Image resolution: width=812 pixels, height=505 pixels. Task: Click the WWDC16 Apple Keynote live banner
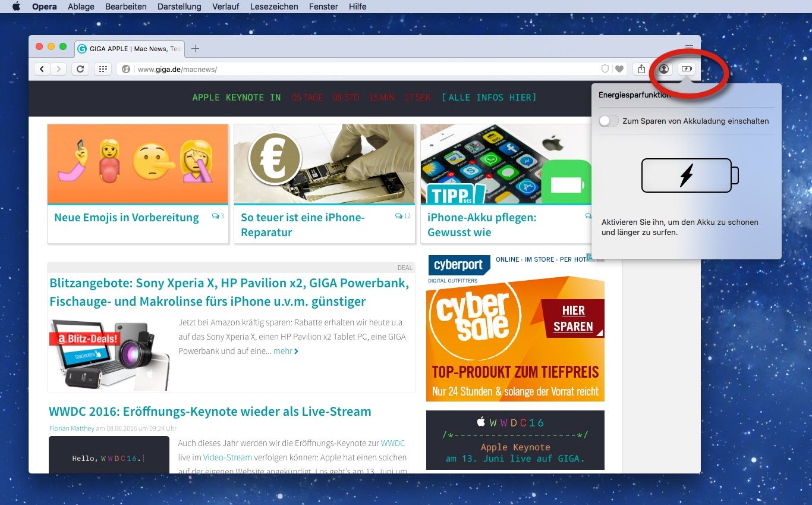point(515,440)
